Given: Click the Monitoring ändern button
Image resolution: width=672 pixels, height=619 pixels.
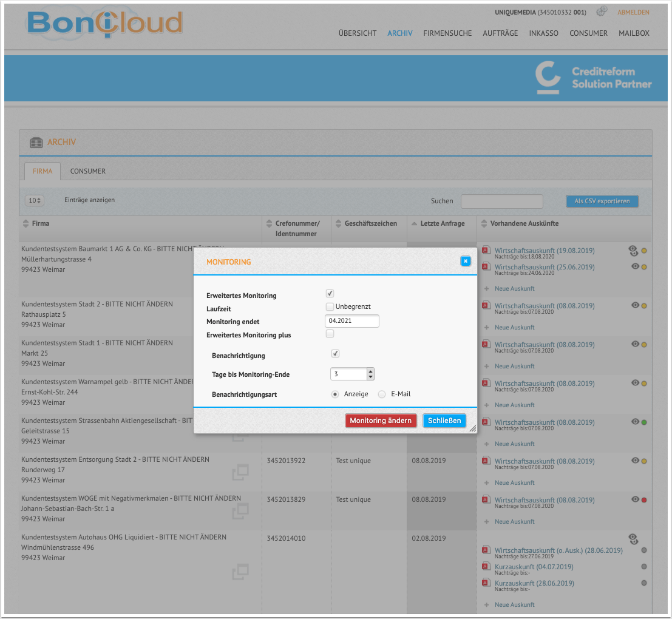Looking at the screenshot, I should tap(381, 421).
